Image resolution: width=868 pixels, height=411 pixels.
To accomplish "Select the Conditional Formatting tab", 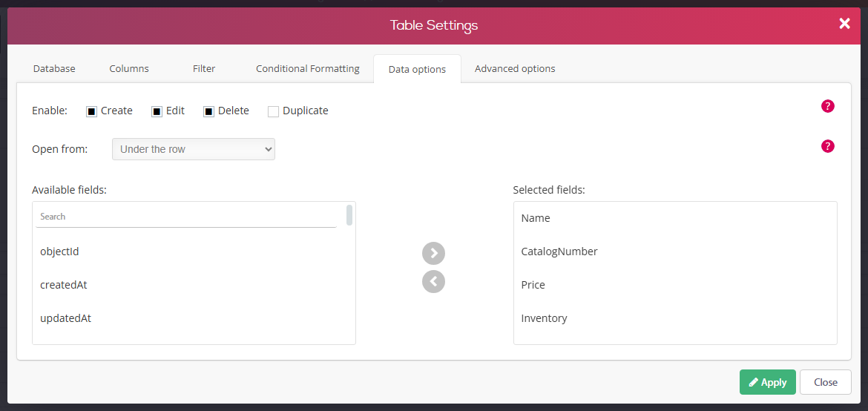I will 308,69.
